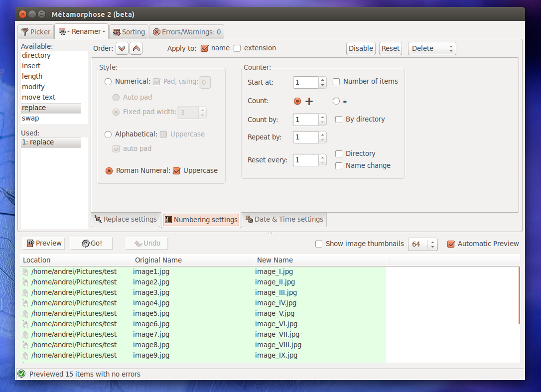The height and width of the screenshot is (392, 541).
Task: Click the Go! button
Action: (x=92, y=243)
